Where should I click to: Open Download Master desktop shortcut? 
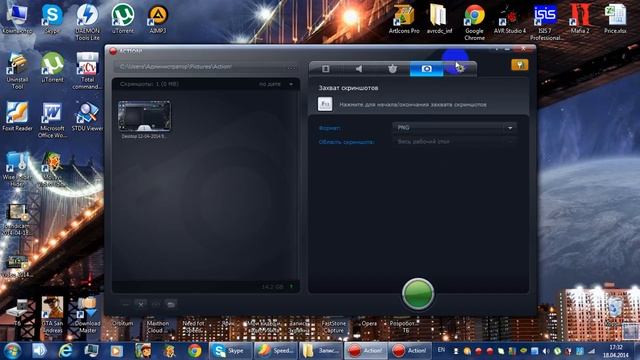(87, 315)
